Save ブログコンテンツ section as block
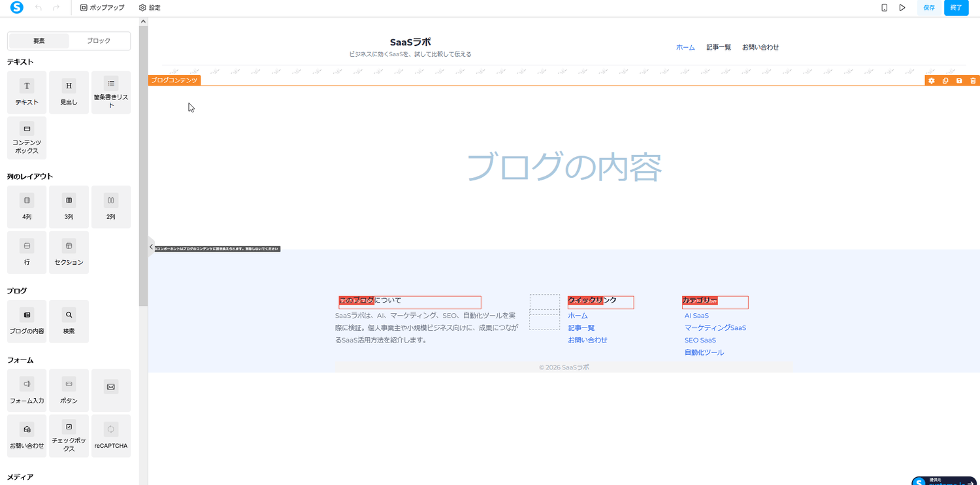 click(x=959, y=80)
